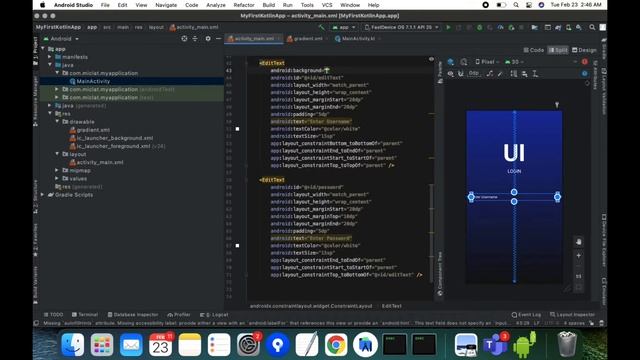
Task: Open the Layout Inspector
Action: (x=572, y=315)
